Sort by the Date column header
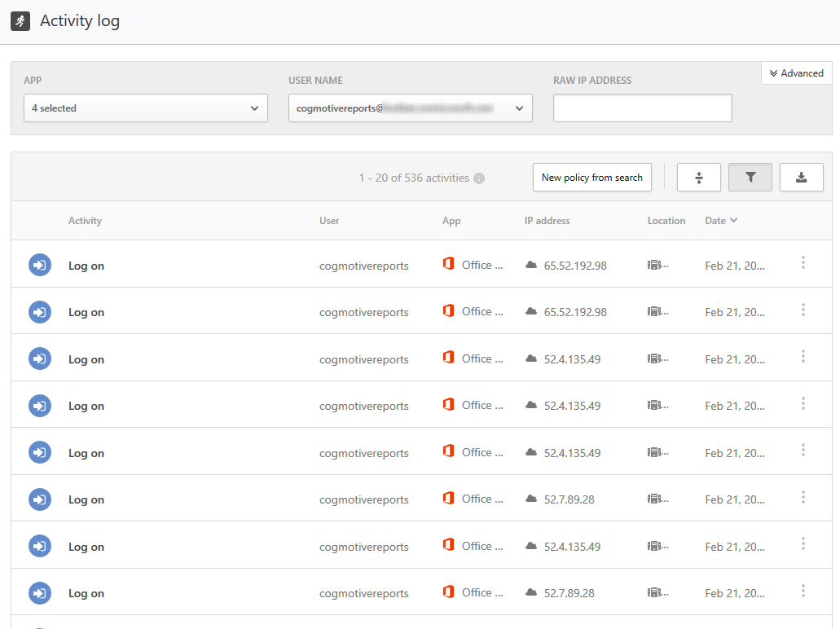840x629 pixels. pyautogui.click(x=720, y=220)
